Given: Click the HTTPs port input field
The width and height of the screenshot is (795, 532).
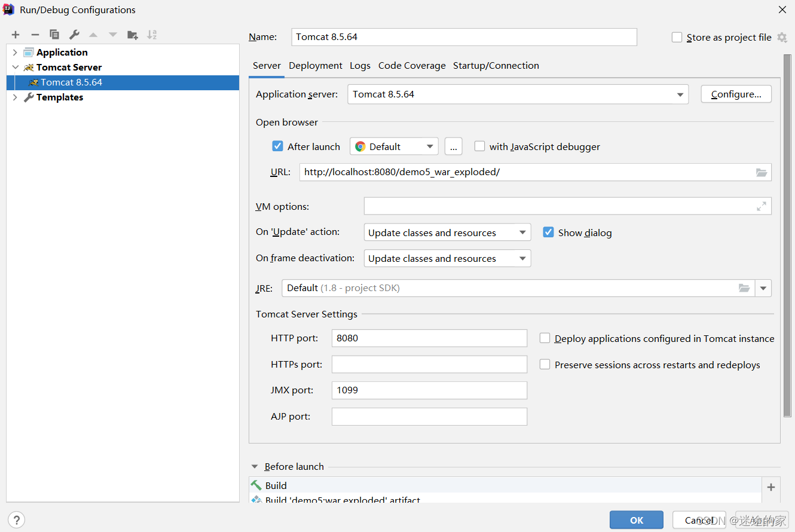Looking at the screenshot, I should tap(429, 364).
